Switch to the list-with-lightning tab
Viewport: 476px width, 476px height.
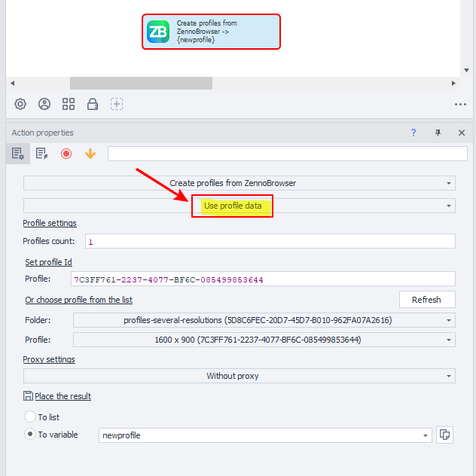(42, 154)
